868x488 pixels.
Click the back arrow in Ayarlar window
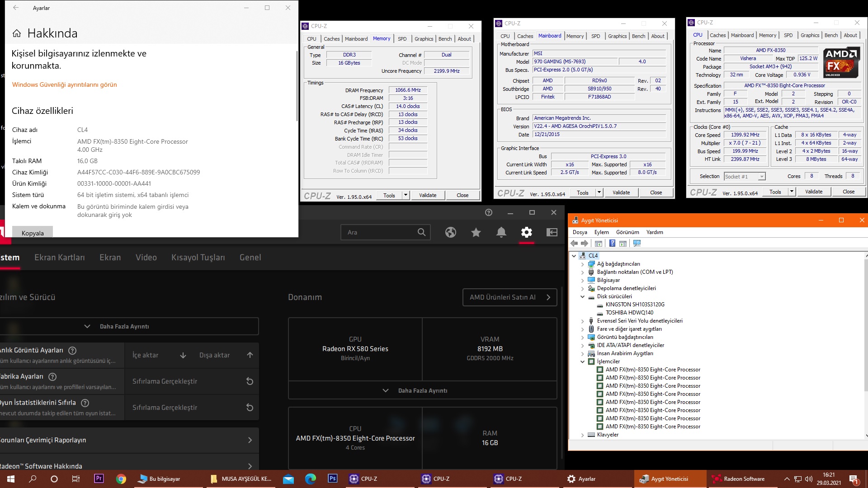tap(16, 8)
